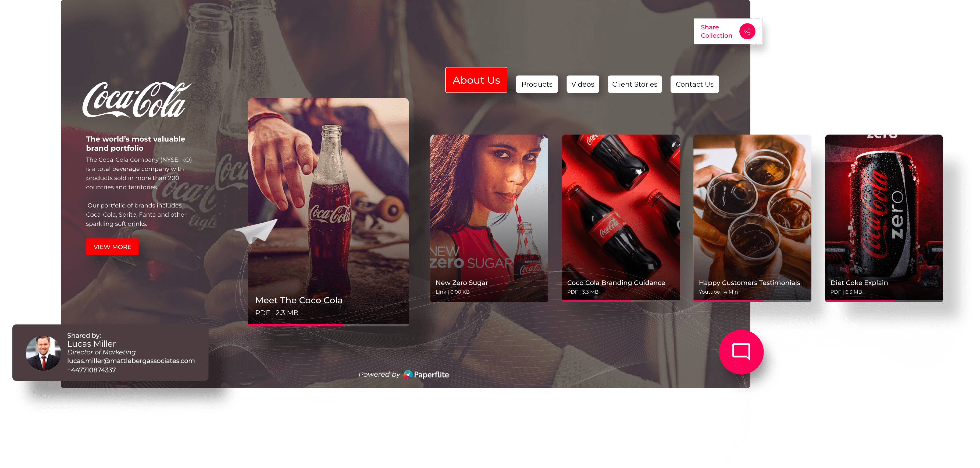Click the VIEW MORE button
Image resolution: width=980 pixels, height=468 pixels.
click(x=111, y=247)
